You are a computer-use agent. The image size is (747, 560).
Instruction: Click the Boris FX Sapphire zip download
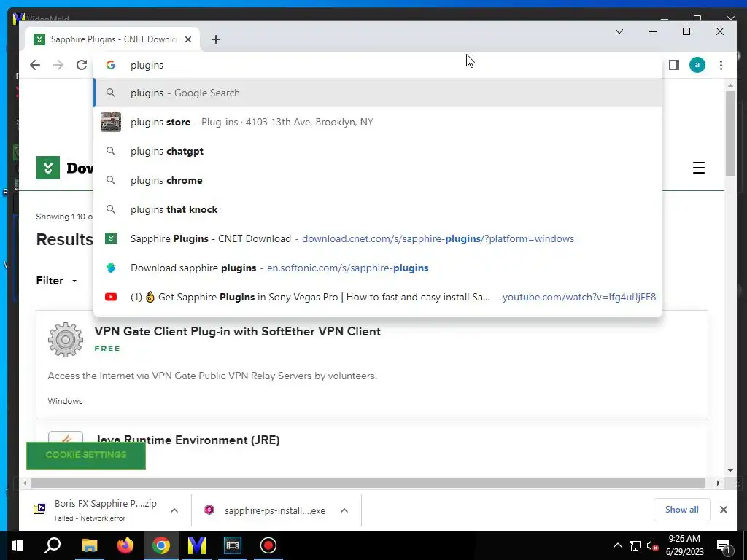click(x=96, y=510)
